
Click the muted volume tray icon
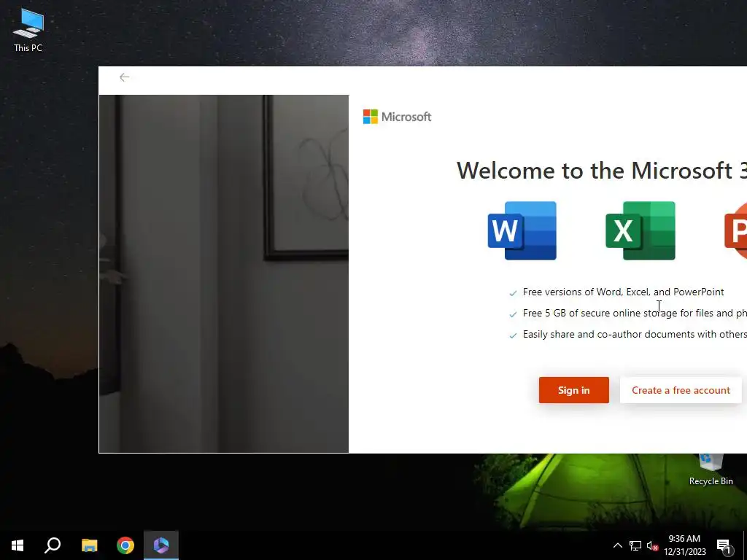pyautogui.click(x=652, y=545)
